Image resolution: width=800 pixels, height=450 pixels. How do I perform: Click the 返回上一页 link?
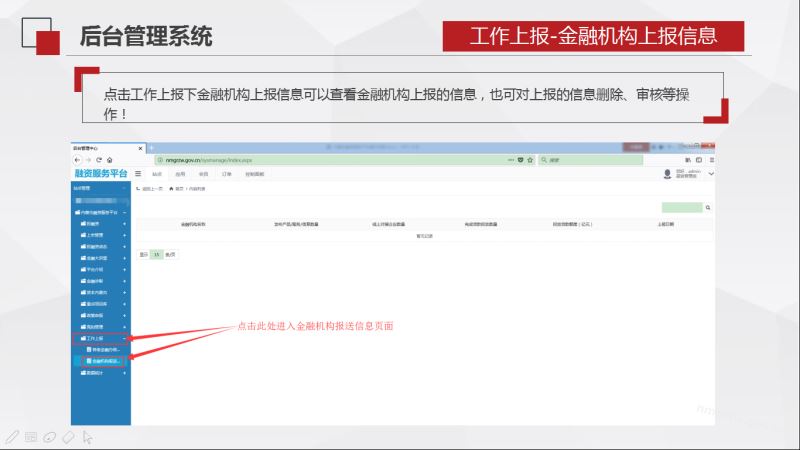pyautogui.click(x=152, y=188)
